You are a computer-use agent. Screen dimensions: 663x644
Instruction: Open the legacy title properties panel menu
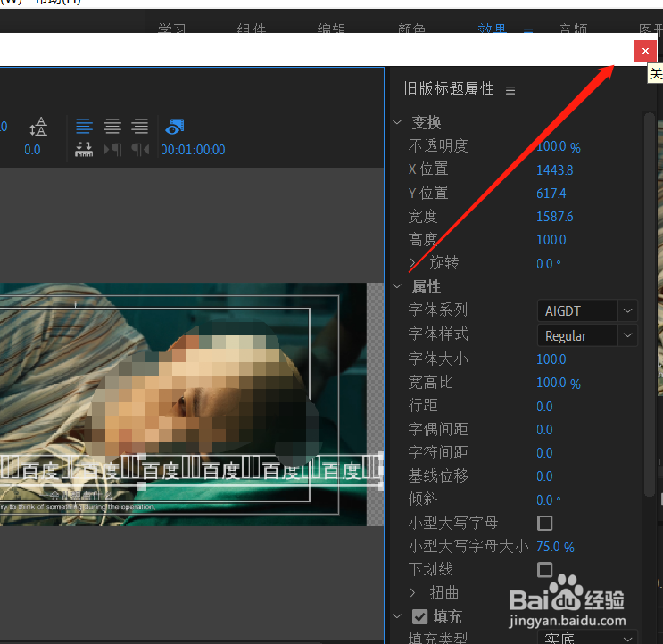pos(510,90)
